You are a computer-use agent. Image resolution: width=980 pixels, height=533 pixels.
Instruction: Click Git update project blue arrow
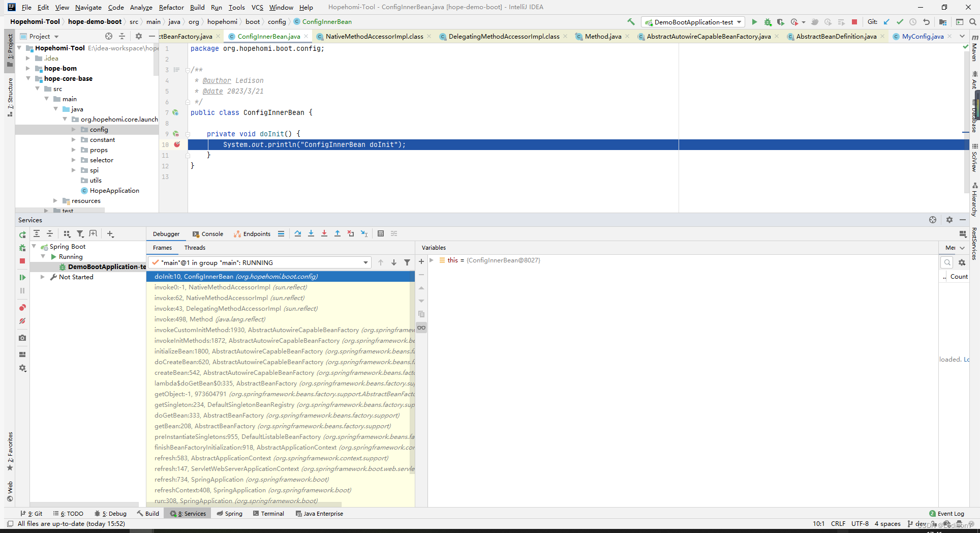(886, 22)
